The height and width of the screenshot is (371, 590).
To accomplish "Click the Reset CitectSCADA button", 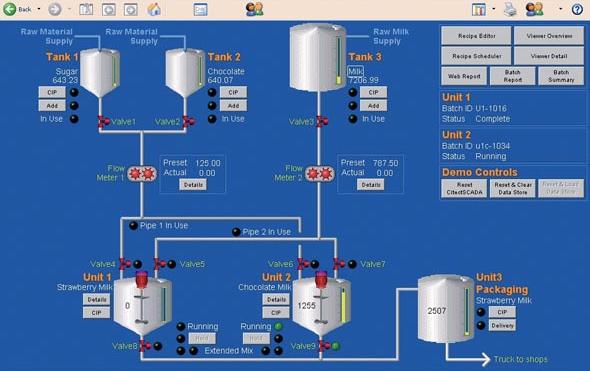I will [x=464, y=189].
